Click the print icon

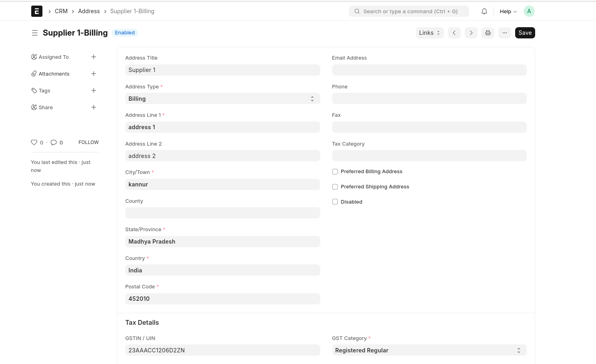[488, 33]
